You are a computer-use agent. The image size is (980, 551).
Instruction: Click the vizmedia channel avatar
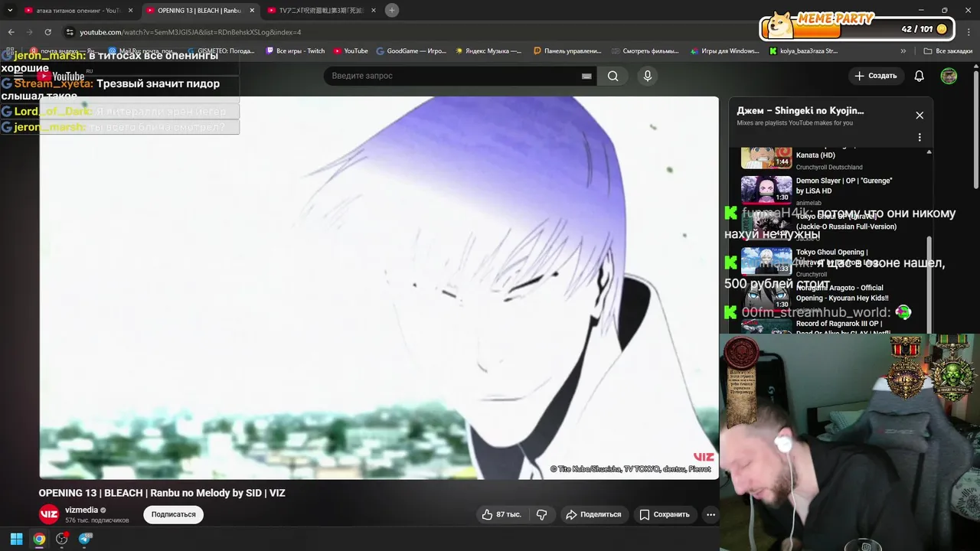49,514
